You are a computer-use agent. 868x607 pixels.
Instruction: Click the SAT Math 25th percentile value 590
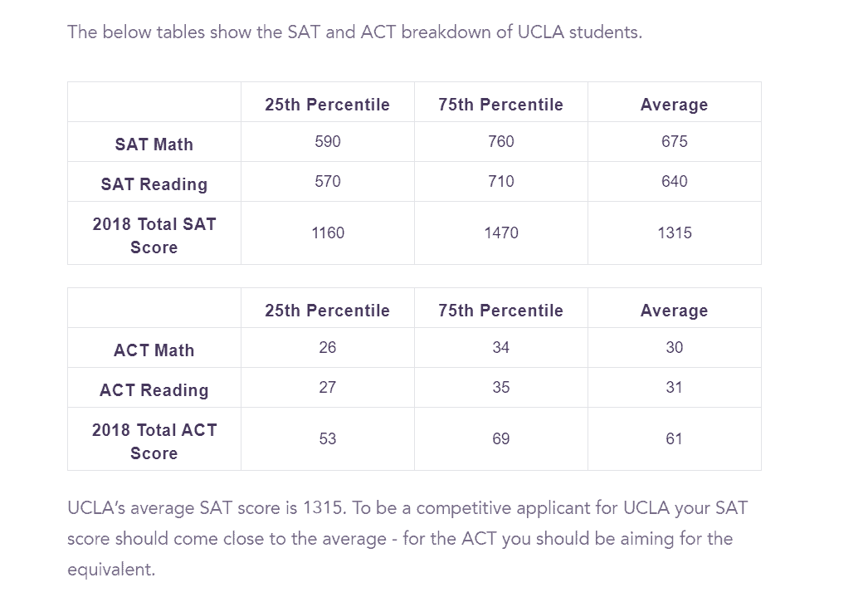(328, 142)
